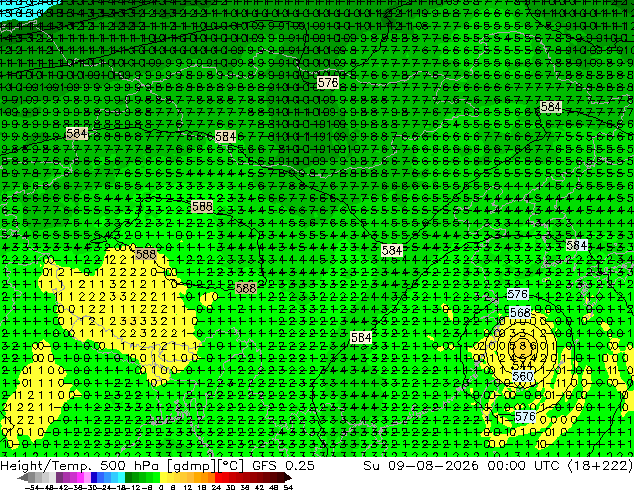The height and width of the screenshot is (490, 634).
Task: Click the 'GFS 0.25' model label
Action: pos(283,465)
